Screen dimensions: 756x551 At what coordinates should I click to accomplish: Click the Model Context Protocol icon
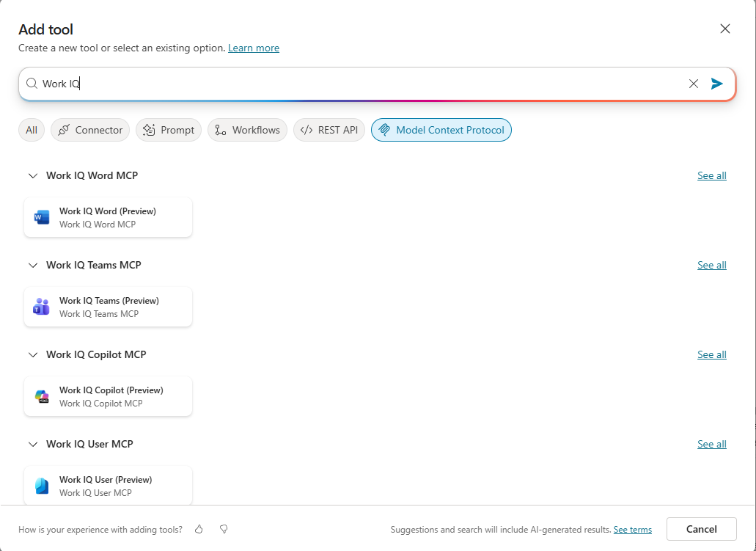pos(384,130)
